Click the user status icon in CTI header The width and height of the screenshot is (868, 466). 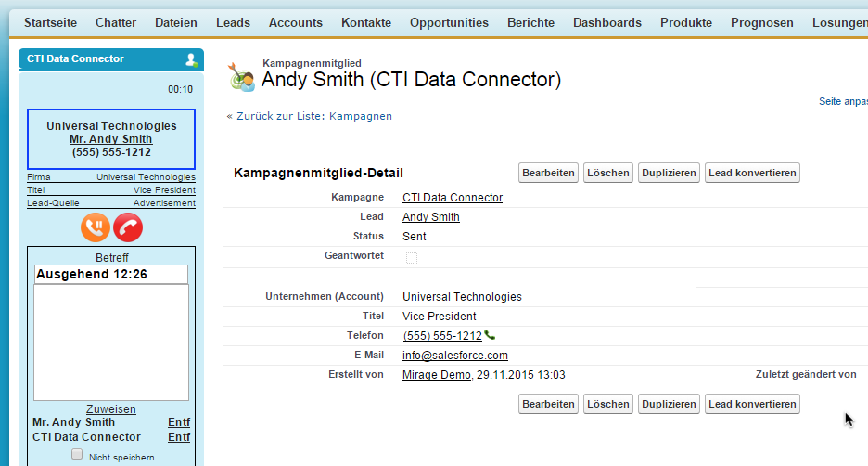click(192, 59)
